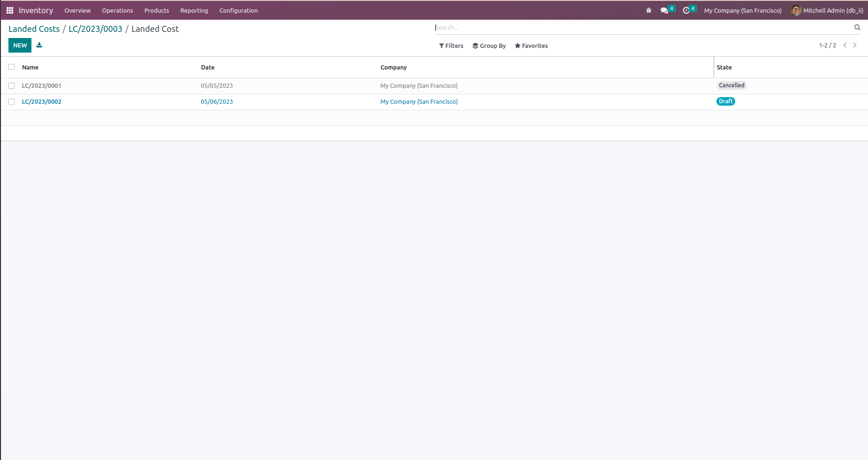Open record LC/2023/0002
This screenshot has height=460, width=868.
coord(42,102)
